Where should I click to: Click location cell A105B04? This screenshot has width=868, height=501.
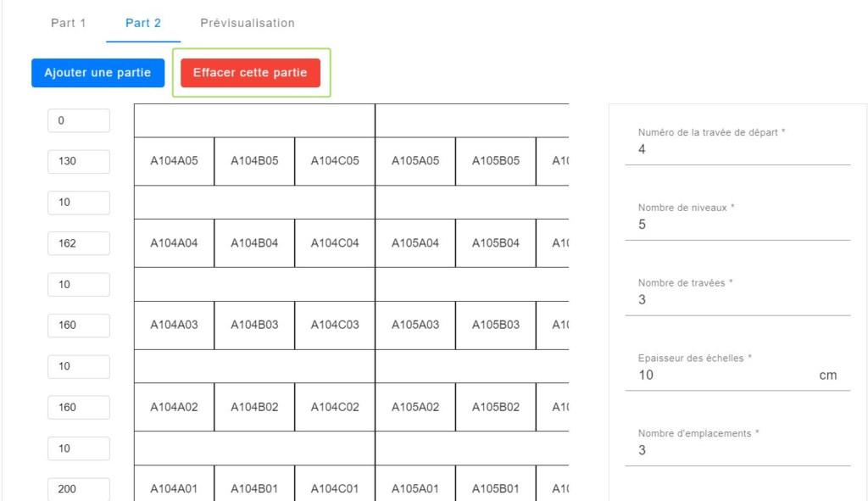(495, 243)
